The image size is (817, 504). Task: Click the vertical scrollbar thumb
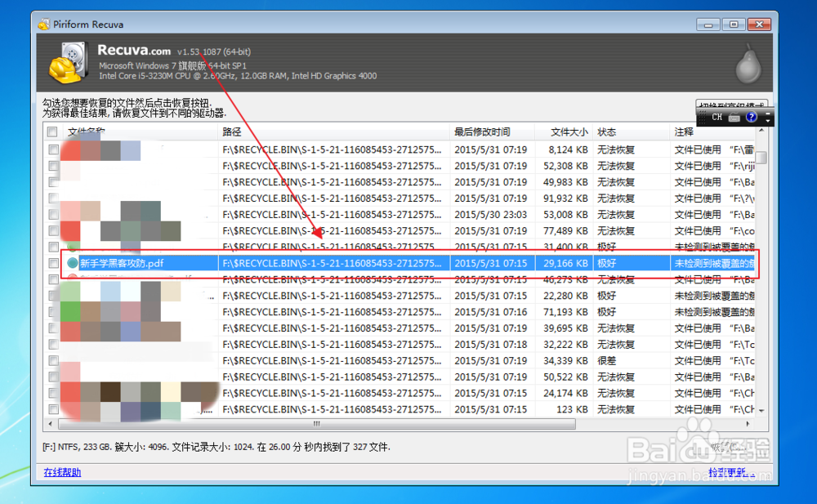pos(761,158)
